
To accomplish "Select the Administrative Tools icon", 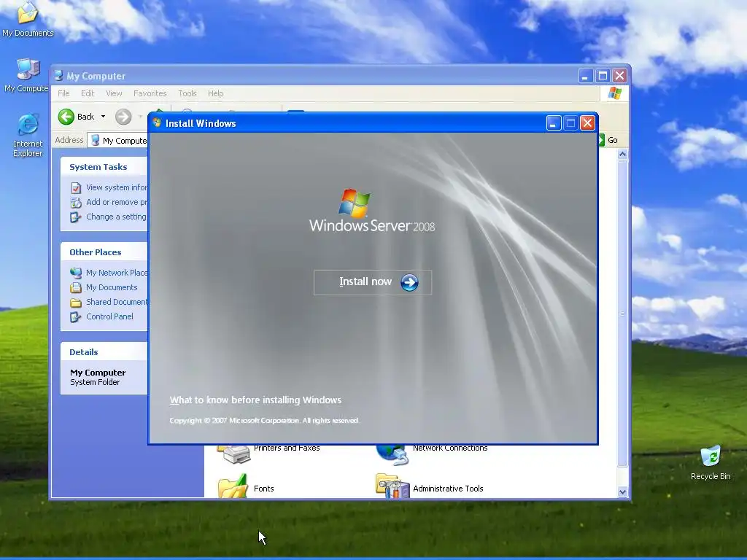I will (392, 486).
